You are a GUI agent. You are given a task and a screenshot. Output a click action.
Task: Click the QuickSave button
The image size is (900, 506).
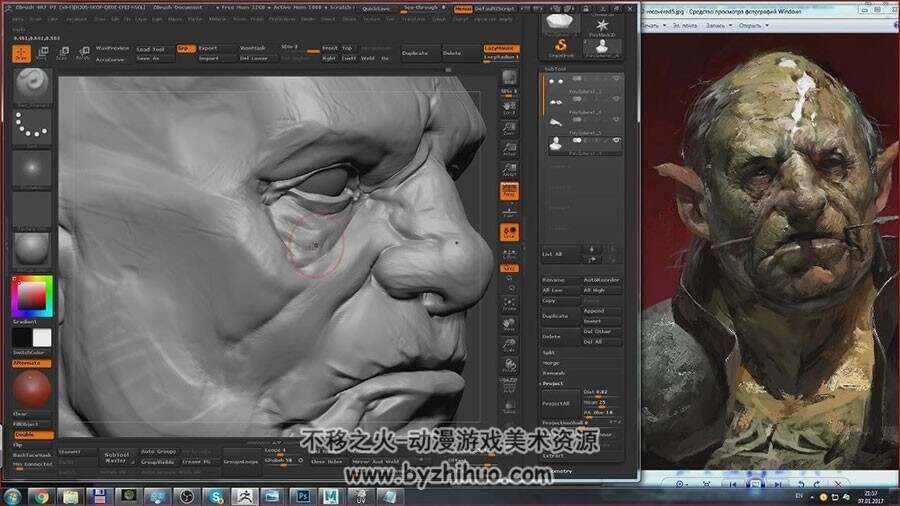tap(376, 9)
